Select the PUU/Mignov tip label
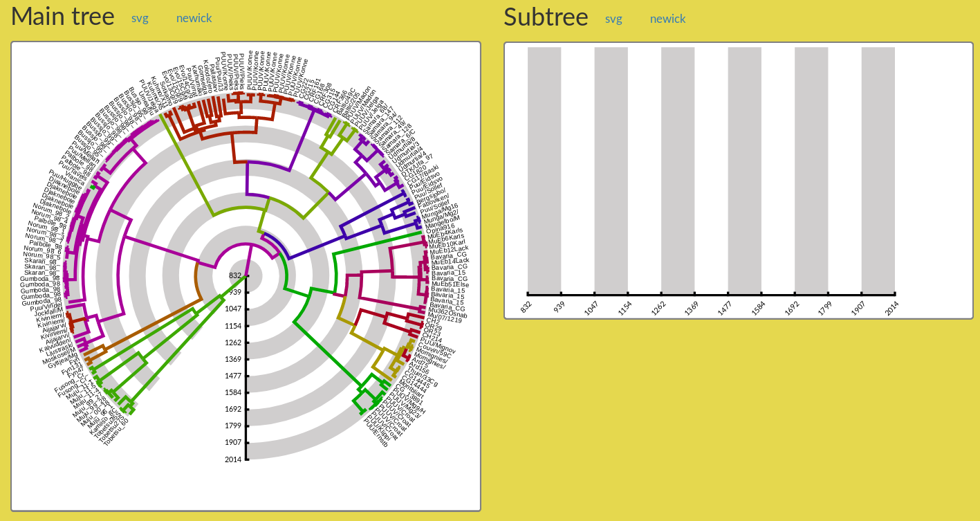 [437, 345]
